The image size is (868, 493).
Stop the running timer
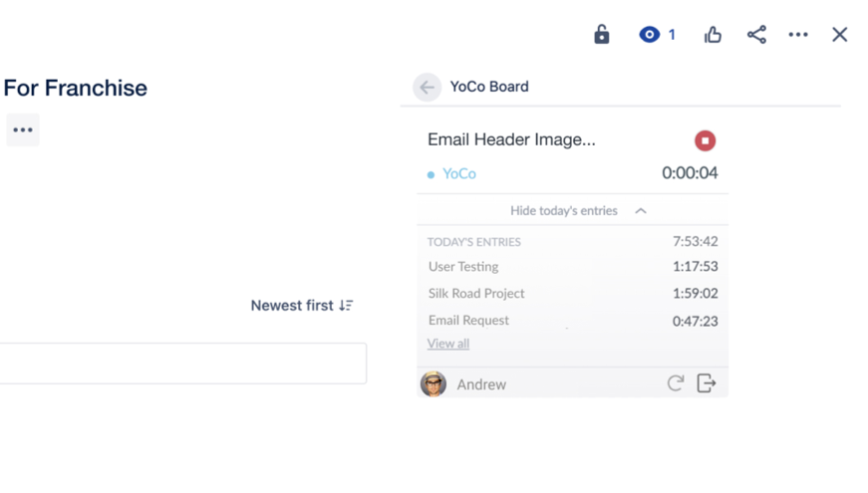(705, 140)
